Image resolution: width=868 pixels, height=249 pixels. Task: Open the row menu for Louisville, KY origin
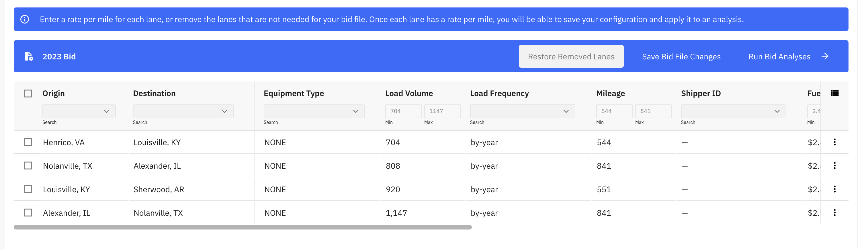tap(834, 189)
